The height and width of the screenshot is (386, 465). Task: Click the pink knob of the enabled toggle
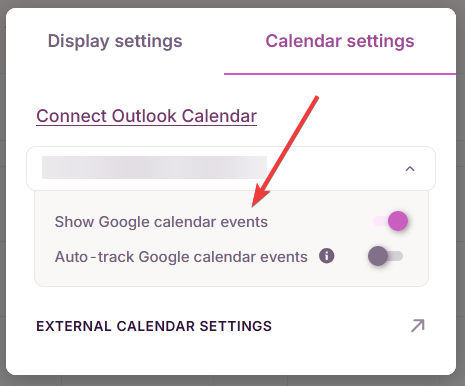point(398,221)
